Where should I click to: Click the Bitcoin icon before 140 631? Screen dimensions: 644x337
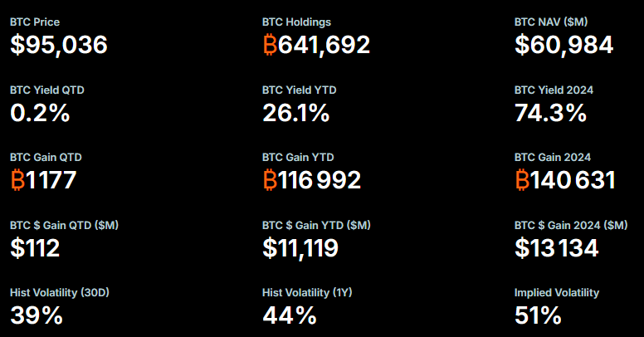coord(522,179)
